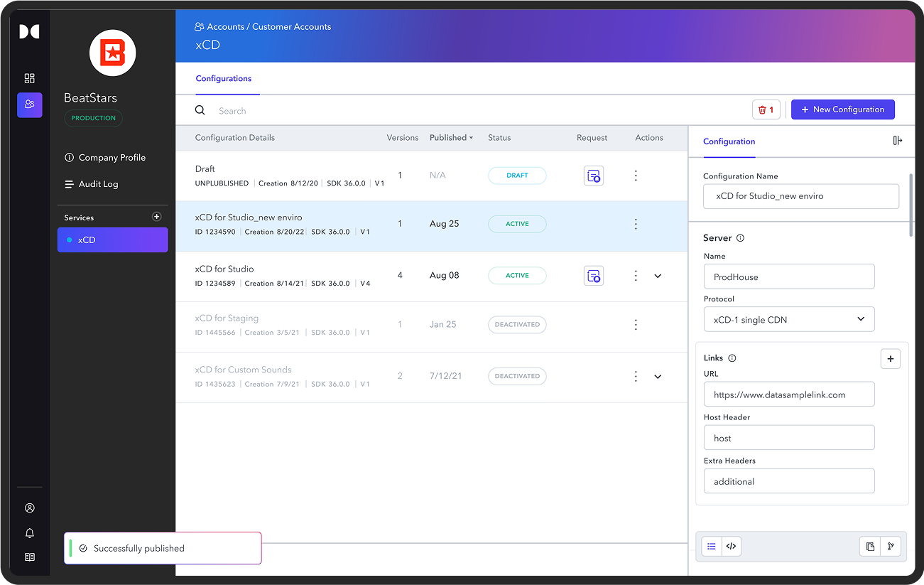This screenshot has height=585, width=924.
Task: Add a new service with plus icon
Action: (157, 217)
